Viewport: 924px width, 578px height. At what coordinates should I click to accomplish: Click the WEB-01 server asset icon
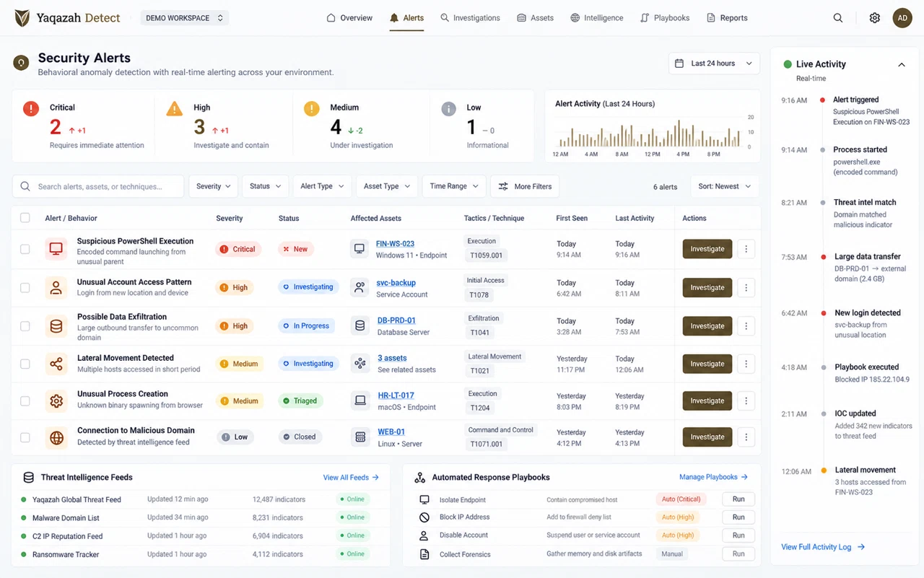tap(359, 437)
